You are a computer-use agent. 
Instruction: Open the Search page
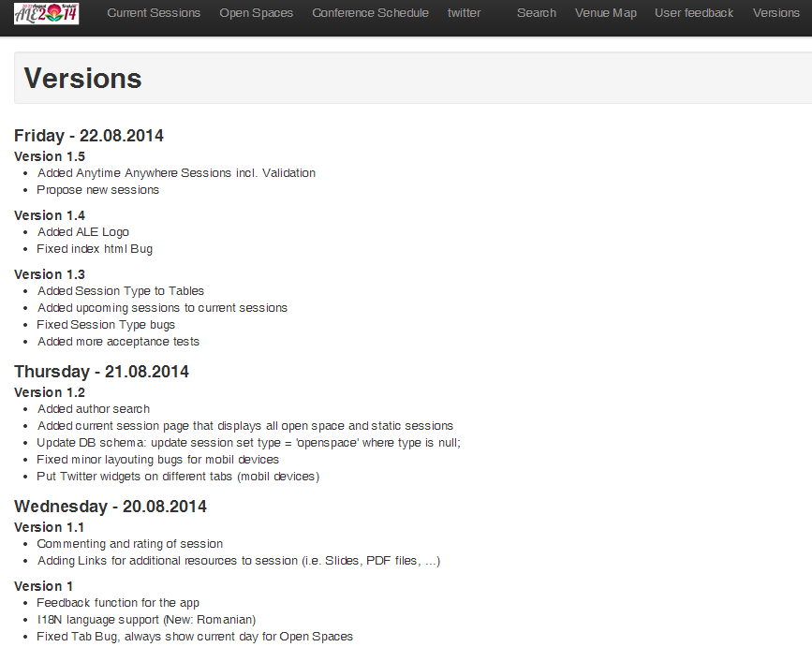point(537,13)
